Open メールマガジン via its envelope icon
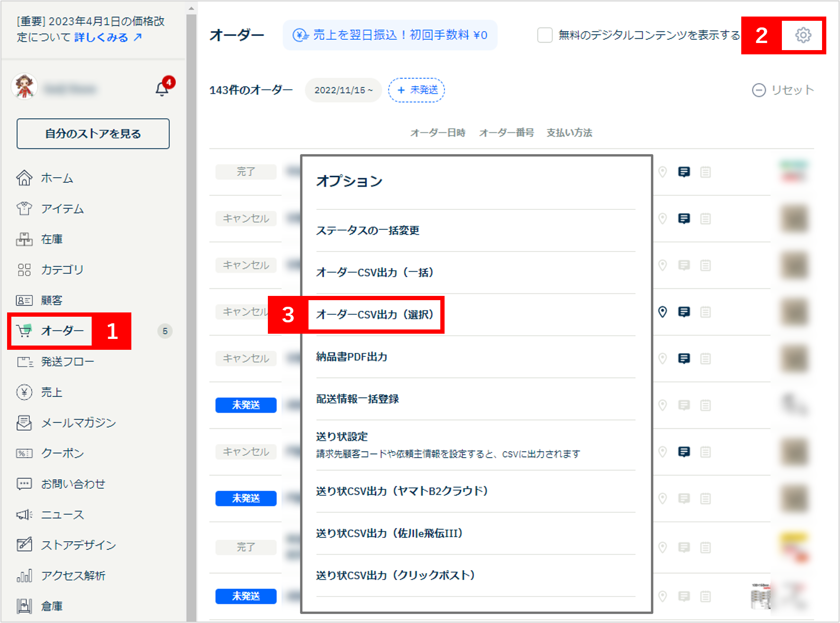The width and height of the screenshot is (840, 623). point(24,423)
